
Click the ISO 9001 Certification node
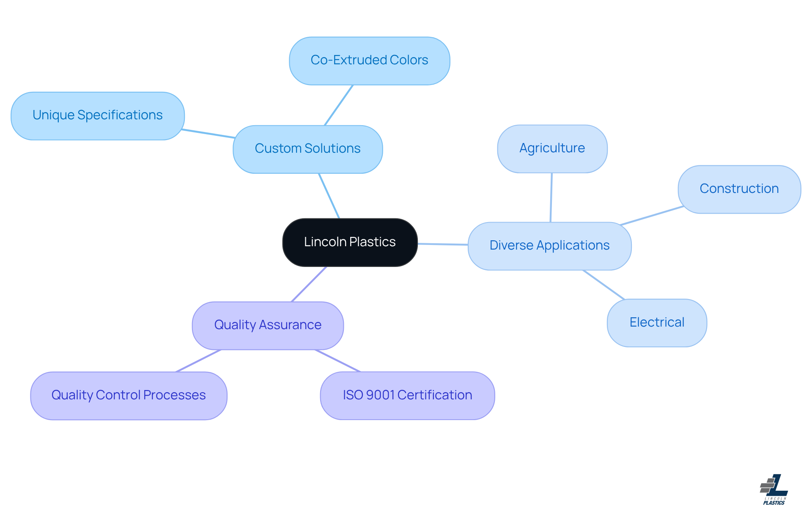coord(407,396)
